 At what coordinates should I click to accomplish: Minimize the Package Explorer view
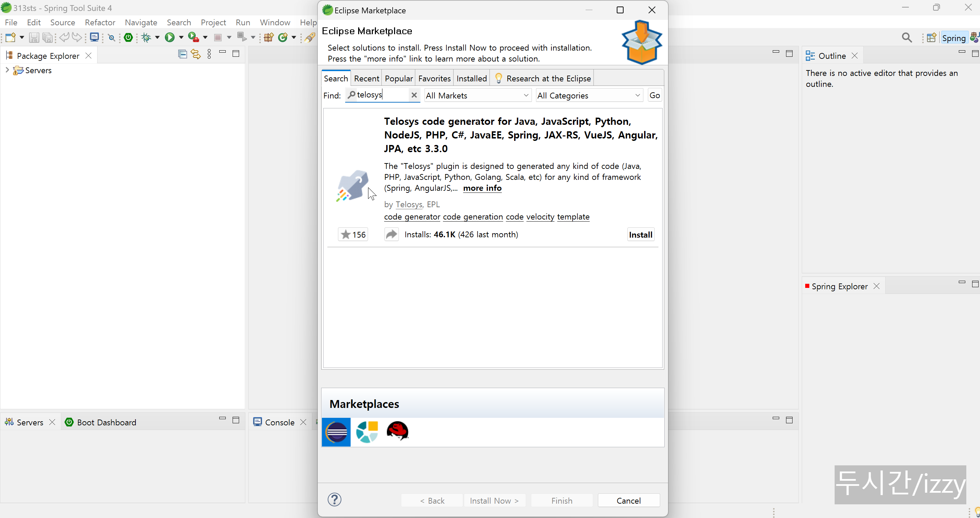[223, 52]
